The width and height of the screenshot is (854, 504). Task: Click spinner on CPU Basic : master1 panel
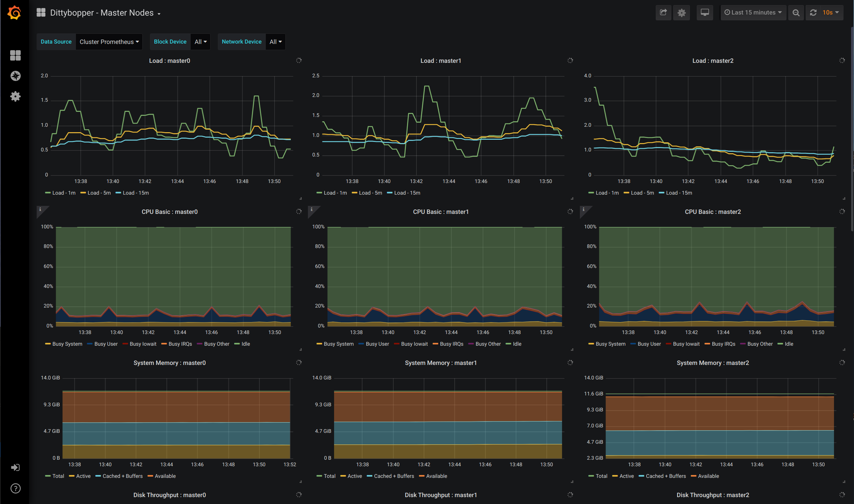click(570, 212)
